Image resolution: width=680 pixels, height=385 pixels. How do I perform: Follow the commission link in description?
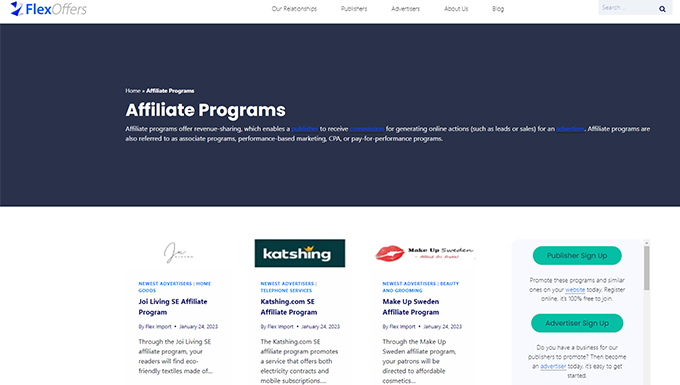coord(367,129)
